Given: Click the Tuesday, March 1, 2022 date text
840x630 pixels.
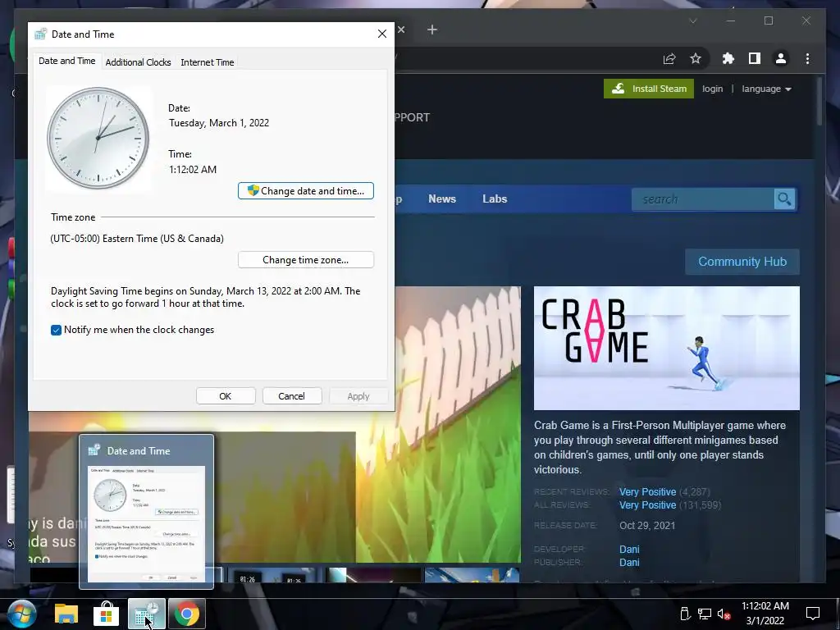Looking at the screenshot, I should point(218,123).
